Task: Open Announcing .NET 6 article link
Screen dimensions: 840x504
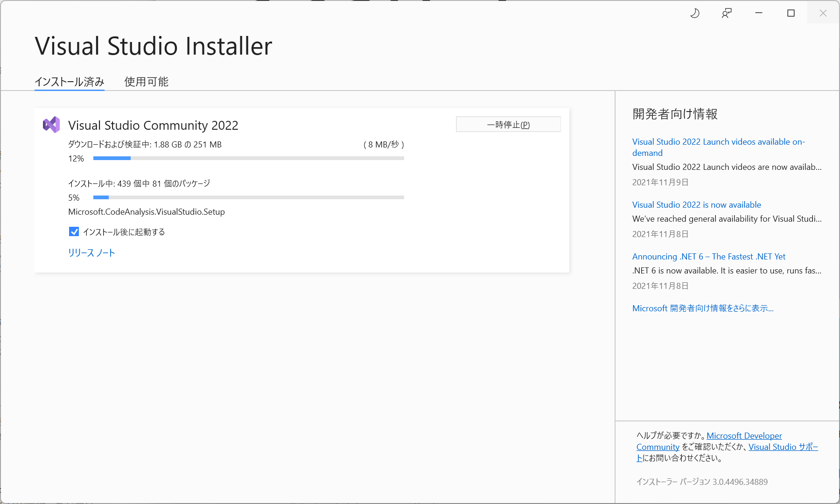Action: point(709,256)
